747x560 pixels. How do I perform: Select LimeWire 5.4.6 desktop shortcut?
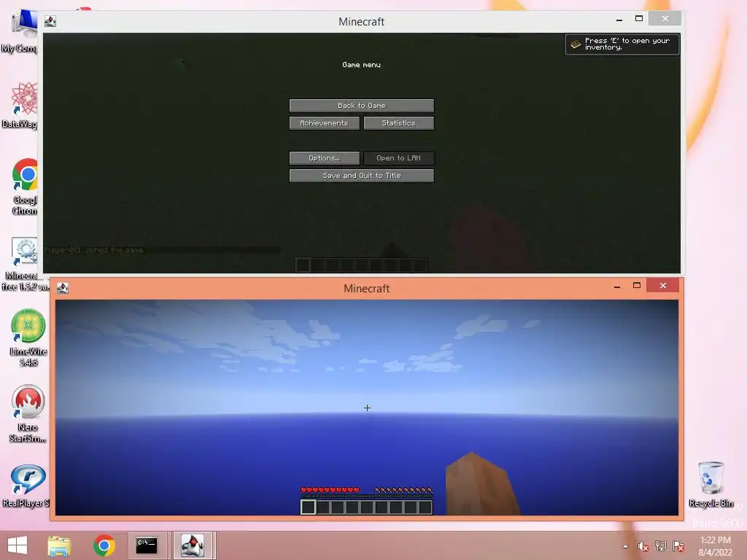[x=28, y=338]
